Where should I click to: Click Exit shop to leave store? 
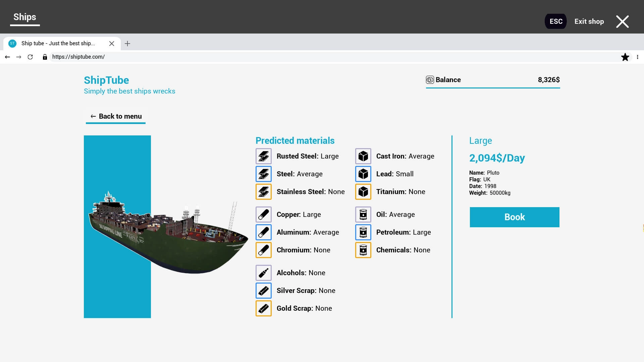pyautogui.click(x=589, y=21)
